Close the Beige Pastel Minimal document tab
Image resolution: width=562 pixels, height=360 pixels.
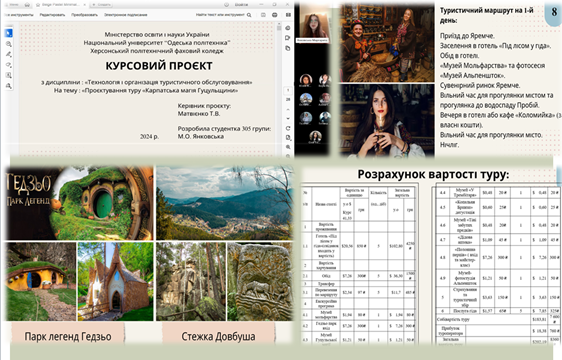[84, 5]
